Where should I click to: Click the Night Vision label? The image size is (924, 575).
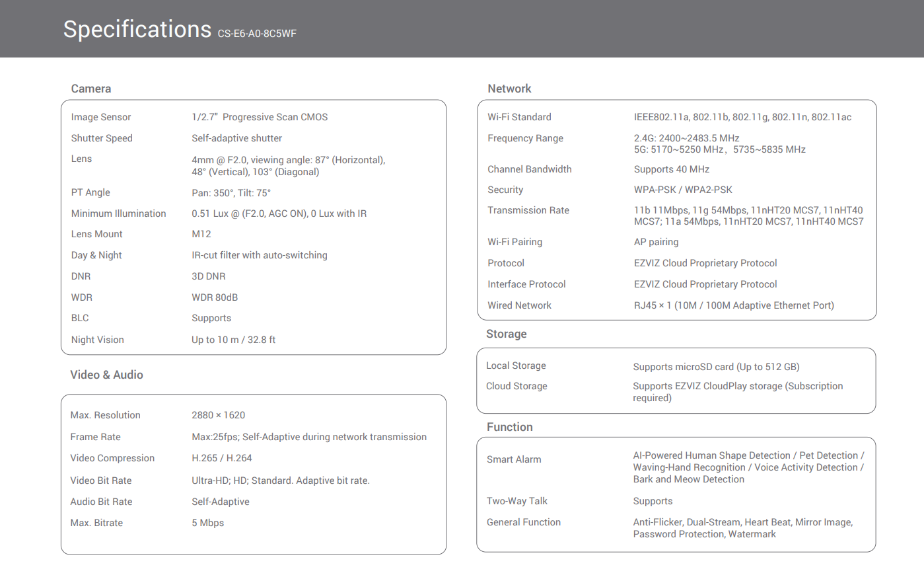[97, 340]
